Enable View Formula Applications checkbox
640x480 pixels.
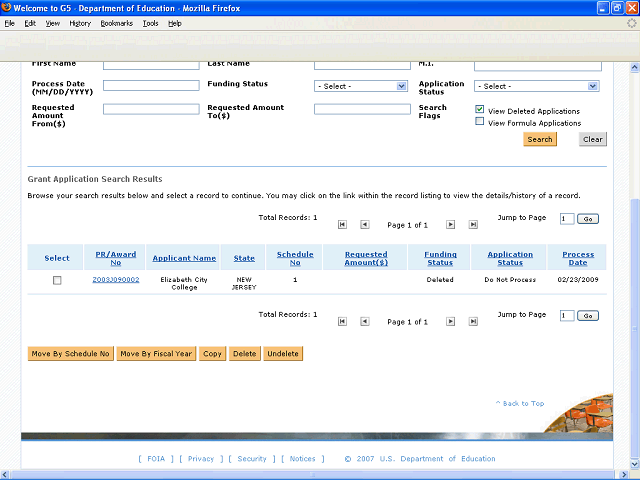pyautogui.click(x=480, y=121)
